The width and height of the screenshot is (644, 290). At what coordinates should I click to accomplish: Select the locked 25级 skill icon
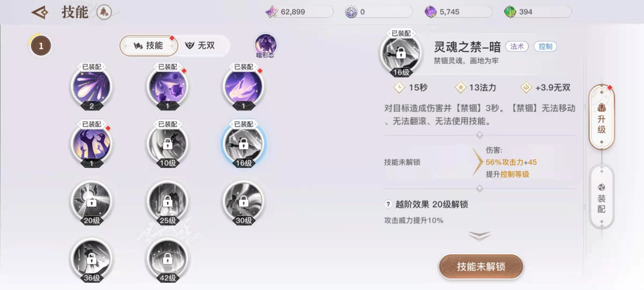168,202
